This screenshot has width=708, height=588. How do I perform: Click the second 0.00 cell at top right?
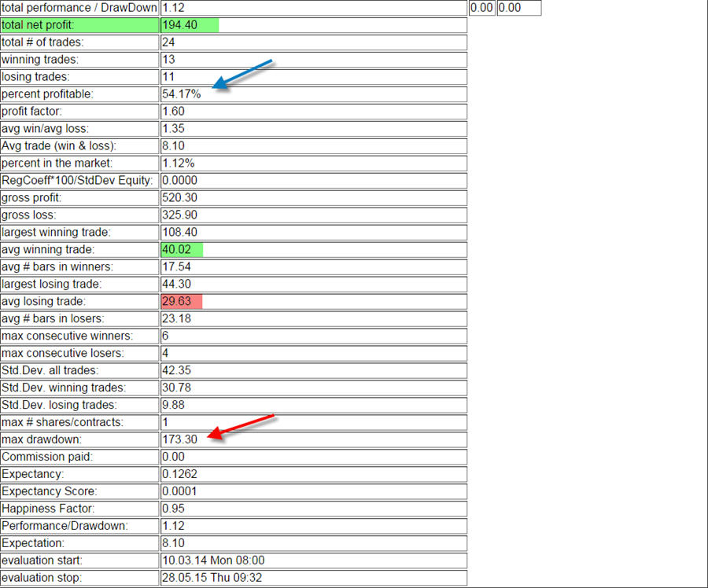[x=518, y=8]
